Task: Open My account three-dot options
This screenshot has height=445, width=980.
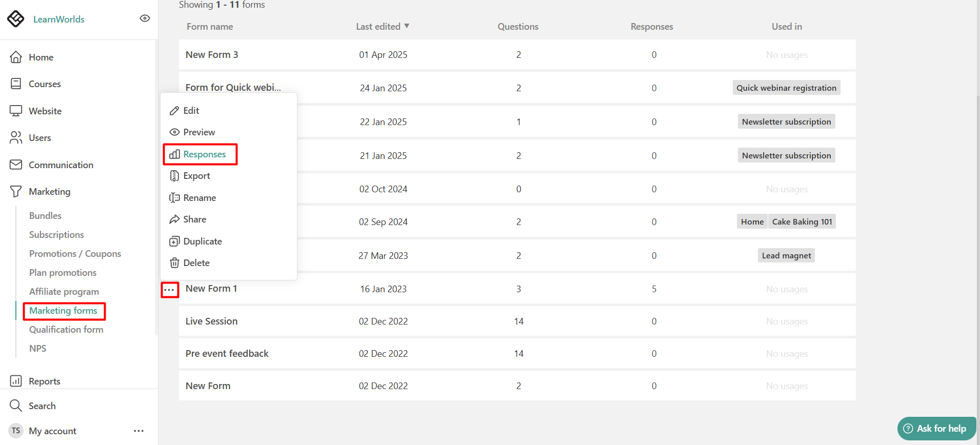Action: coord(138,431)
